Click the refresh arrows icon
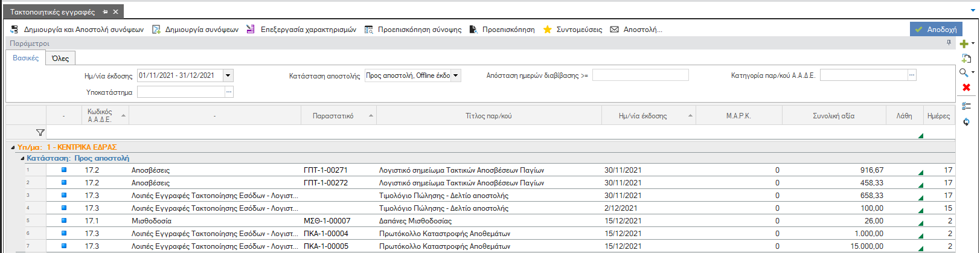 (x=966, y=121)
